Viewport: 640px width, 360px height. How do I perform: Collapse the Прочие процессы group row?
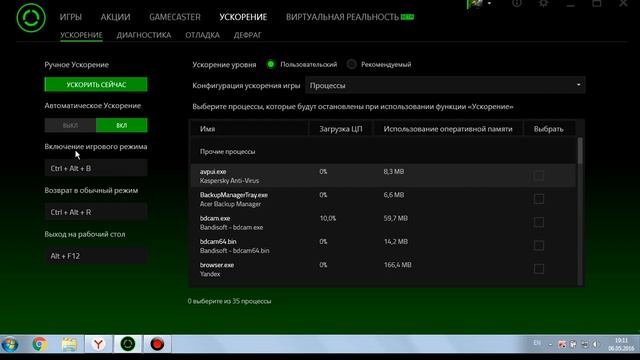click(x=383, y=151)
